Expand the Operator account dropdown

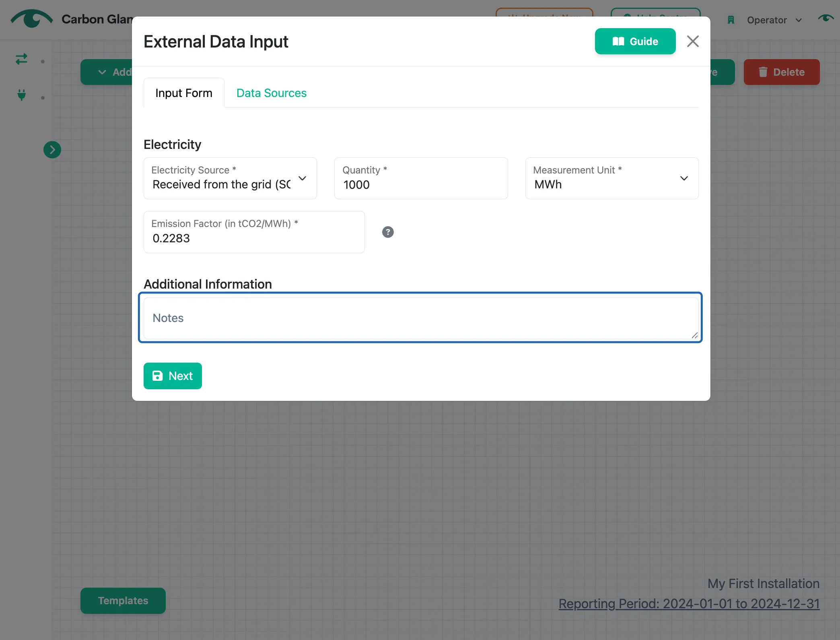[x=774, y=20]
